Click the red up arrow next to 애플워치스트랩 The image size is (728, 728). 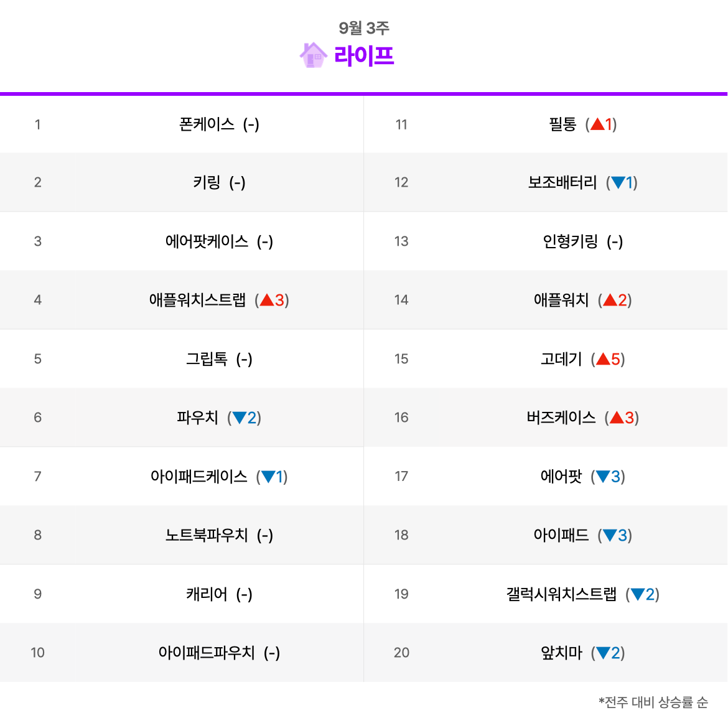tap(266, 300)
